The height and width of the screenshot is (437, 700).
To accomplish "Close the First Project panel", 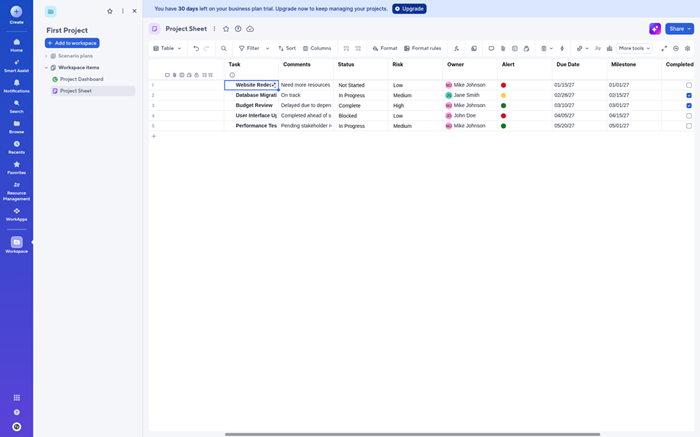I will pyautogui.click(x=134, y=11).
